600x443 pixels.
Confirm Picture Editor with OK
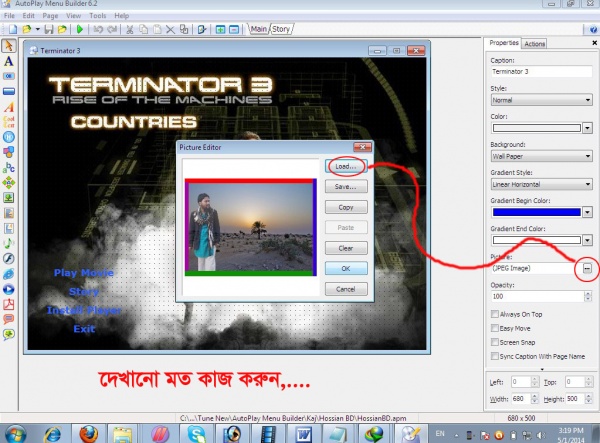pos(346,269)
